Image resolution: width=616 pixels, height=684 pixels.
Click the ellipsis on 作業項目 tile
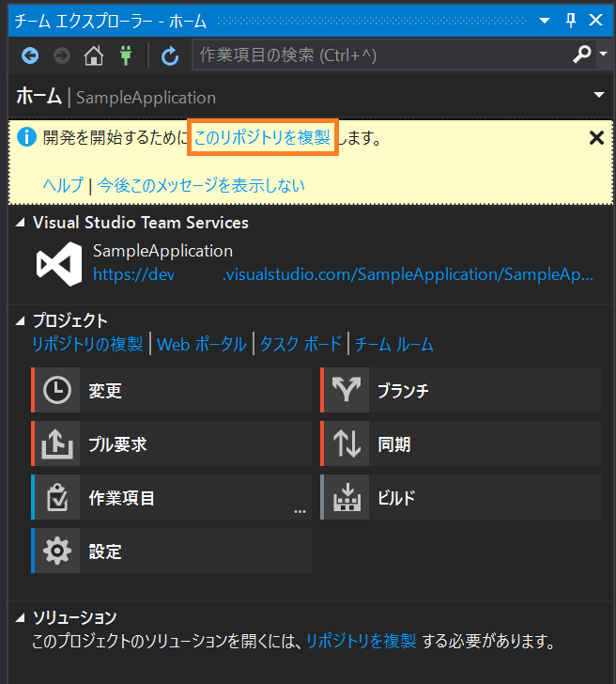click(x=300, y=511)
